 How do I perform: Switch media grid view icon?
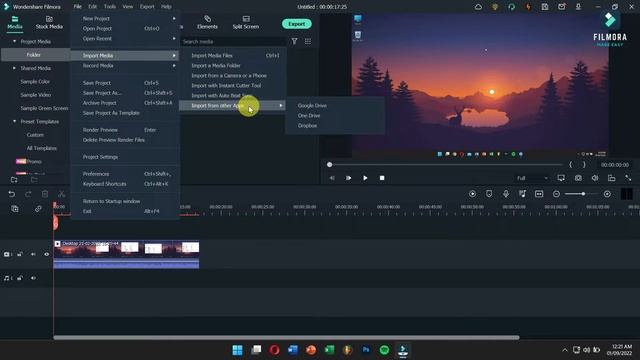(x=308, y=41)
